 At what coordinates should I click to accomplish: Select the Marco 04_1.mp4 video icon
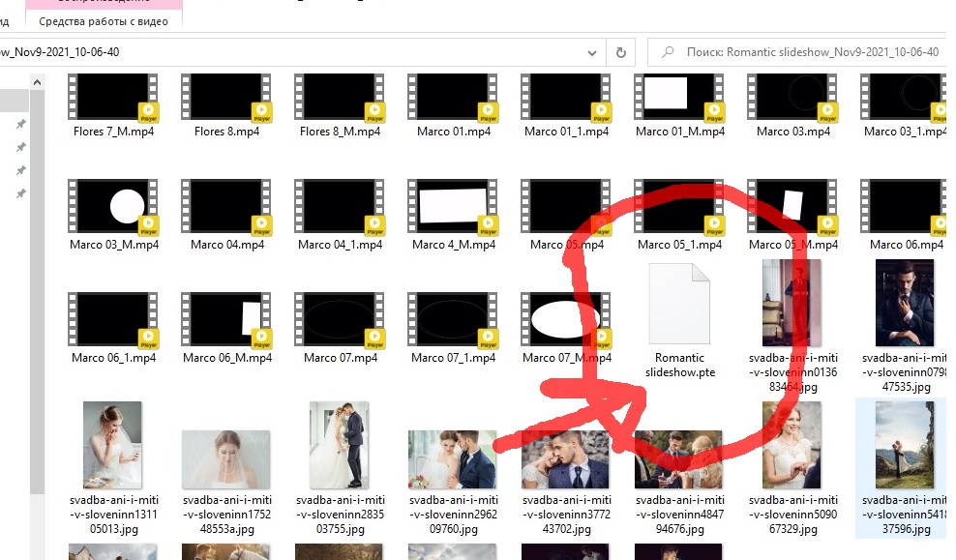click(340, 206)
